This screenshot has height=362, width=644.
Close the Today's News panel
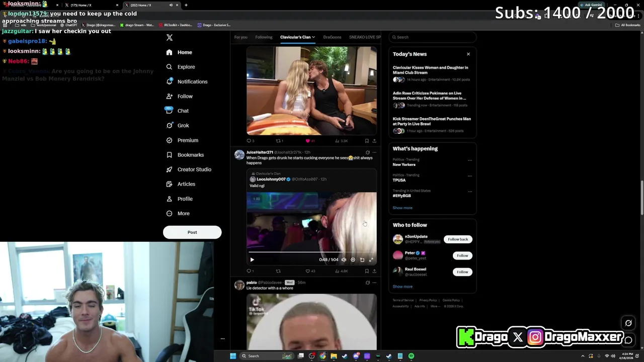pyautogui.click(x=468, y=54)
